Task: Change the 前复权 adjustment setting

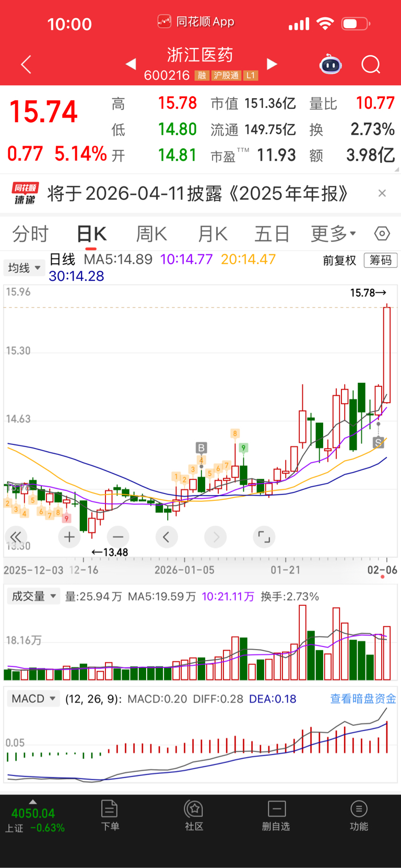Action: 339,260
